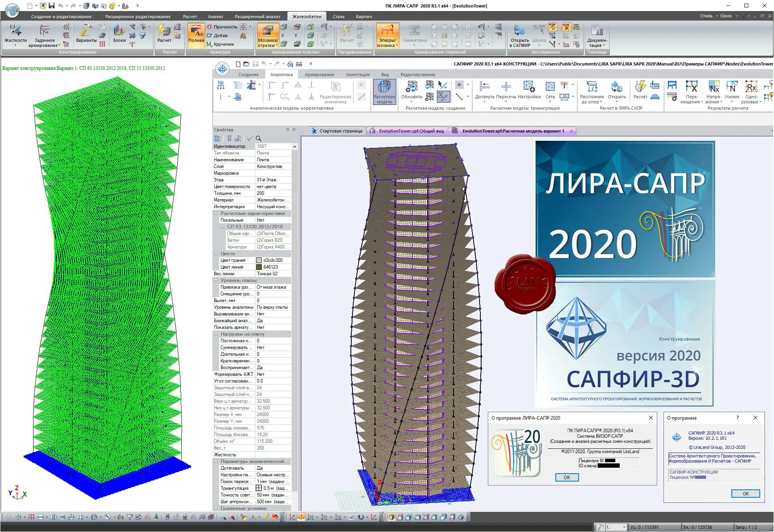Open the Расширенный анализ ribbon tab

(257, 17)
